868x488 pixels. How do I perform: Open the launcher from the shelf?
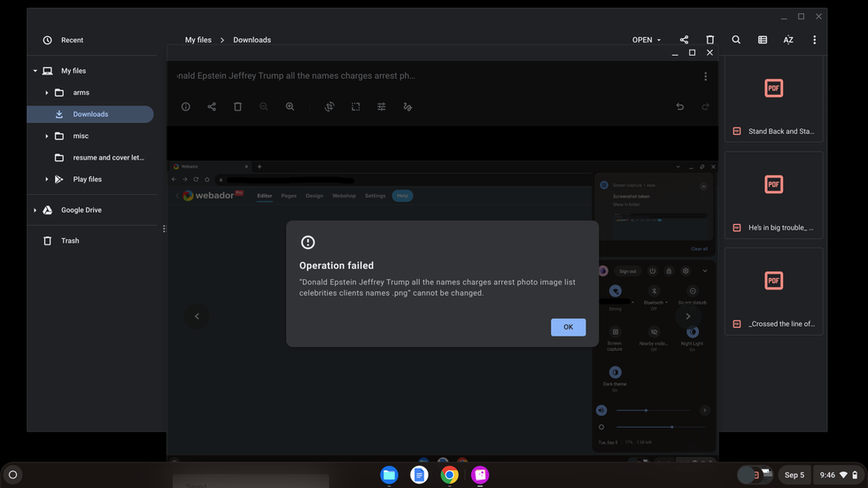click(12, 475)
